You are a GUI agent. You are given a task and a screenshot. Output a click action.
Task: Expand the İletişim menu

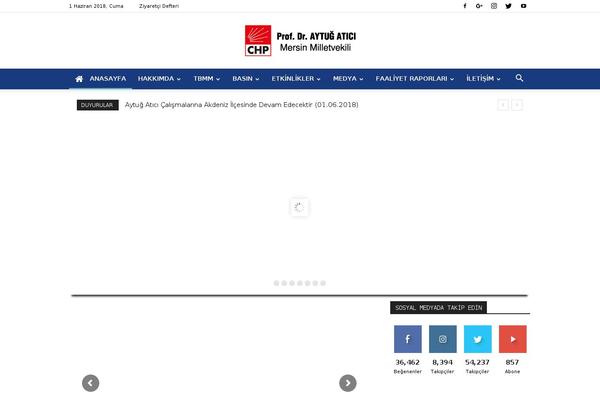tap(483, 78)
